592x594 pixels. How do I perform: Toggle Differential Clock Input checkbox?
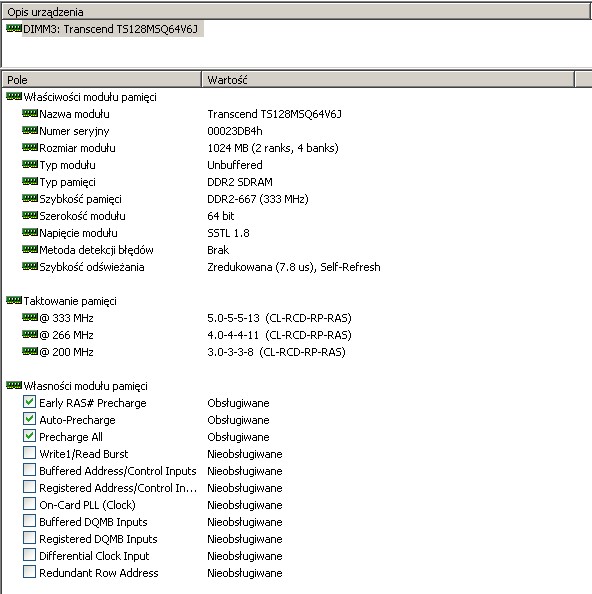click(30, 555)
